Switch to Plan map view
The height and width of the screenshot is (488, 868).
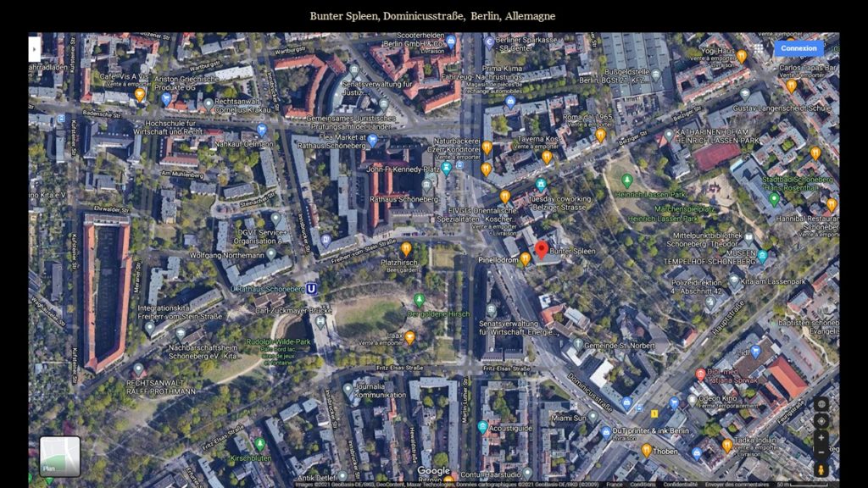60,457
